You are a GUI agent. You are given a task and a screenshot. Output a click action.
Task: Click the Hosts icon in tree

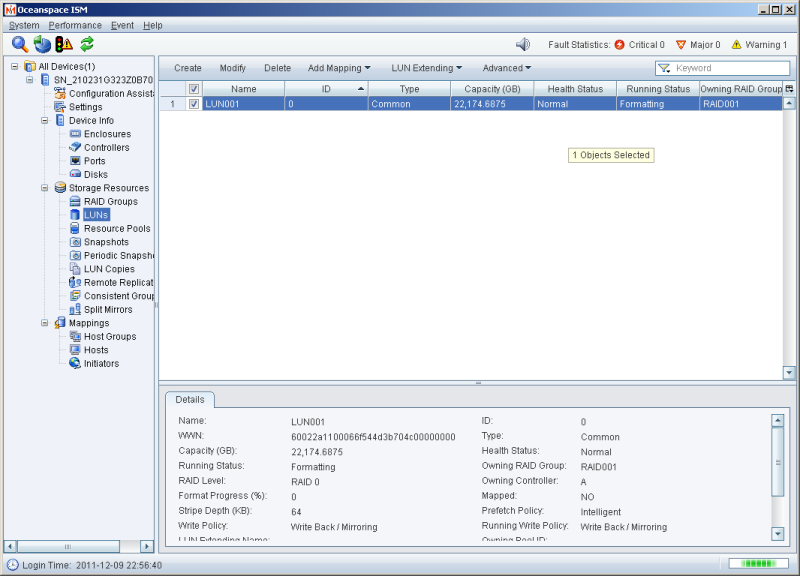[76, 349]
